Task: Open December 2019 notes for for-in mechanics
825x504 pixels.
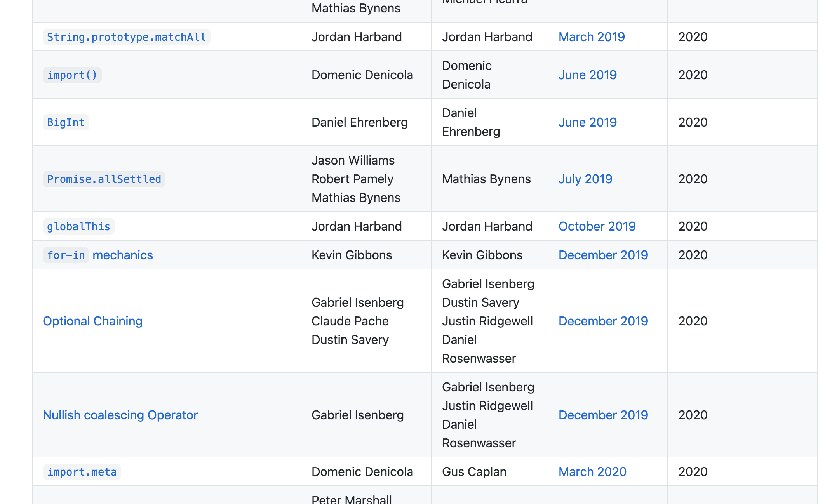Action: [603, 255]
